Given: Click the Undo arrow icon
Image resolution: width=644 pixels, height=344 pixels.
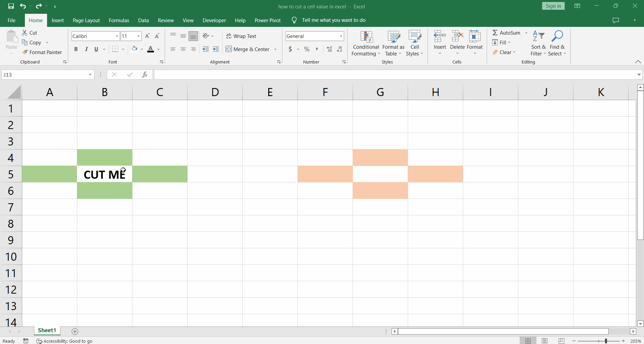Looking at the screenshot, I should click(23, 6).
